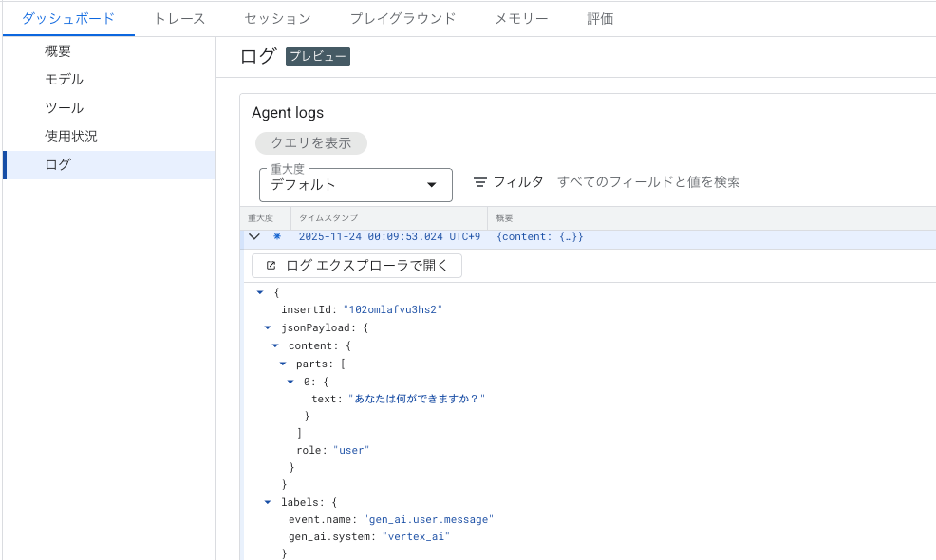Switch to the トレース tab
The image size is (936, 560).
pos(179,18)
